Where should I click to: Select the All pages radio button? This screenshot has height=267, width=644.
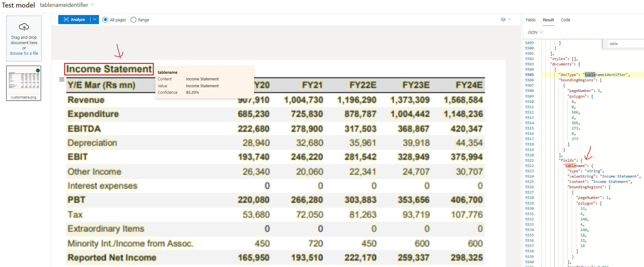pos(105,20)
